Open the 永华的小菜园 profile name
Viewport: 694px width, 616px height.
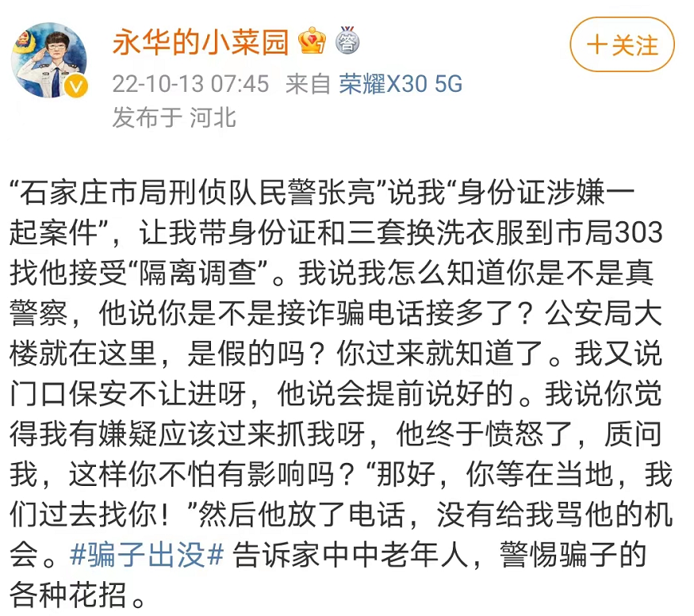click(200, 42)
